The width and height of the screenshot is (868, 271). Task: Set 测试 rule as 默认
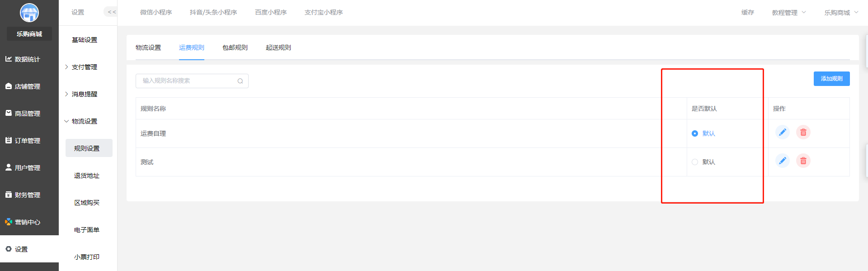pyautogui.click(x=695, y=162)
